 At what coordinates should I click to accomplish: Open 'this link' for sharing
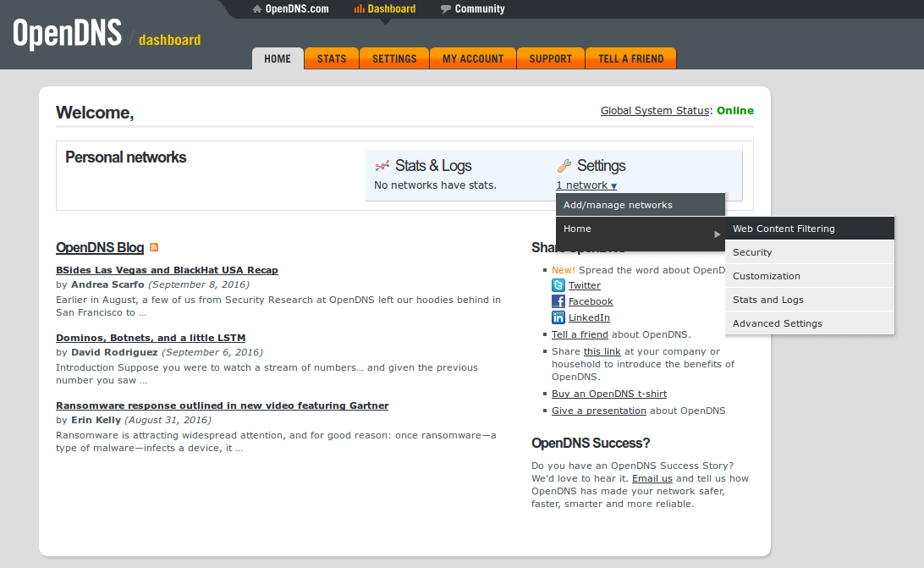602,351
